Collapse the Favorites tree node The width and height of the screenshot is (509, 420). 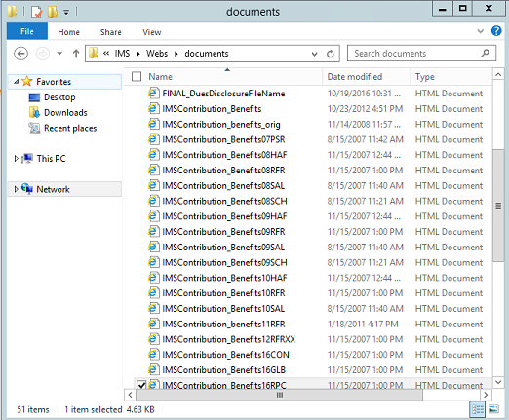point(16,82)
